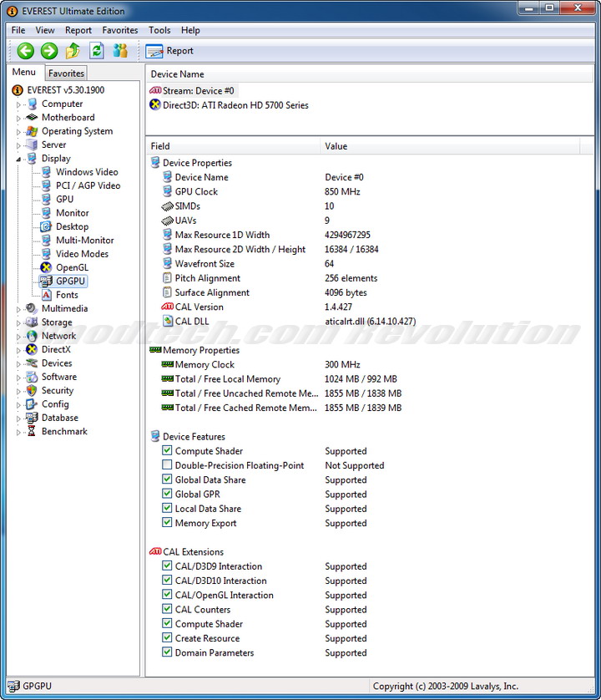The height and width of the screenshot is (700, 601).
Task: Open the Tools menu
Action: [159, 30]
